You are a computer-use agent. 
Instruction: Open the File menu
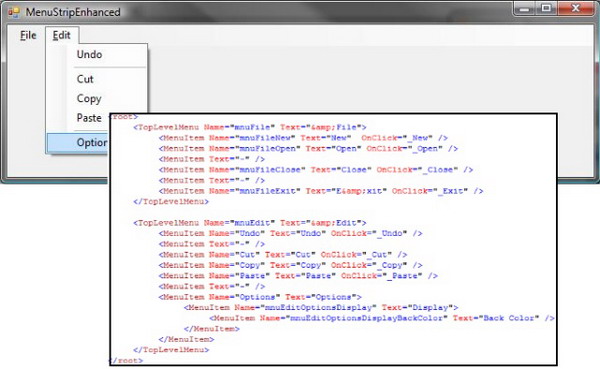click(x=28, y=35)
